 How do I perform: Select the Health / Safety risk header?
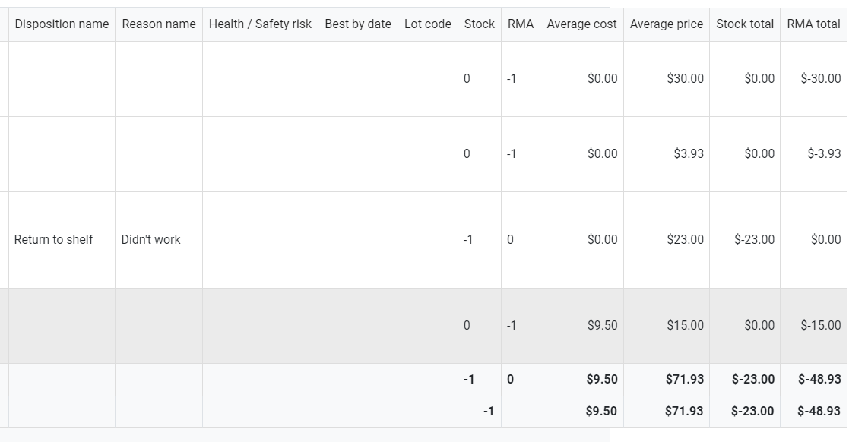coord(260,24)
